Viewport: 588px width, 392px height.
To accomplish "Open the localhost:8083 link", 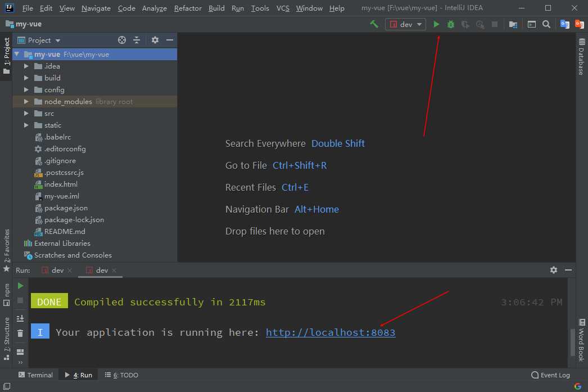I will [x=331, y=333].
